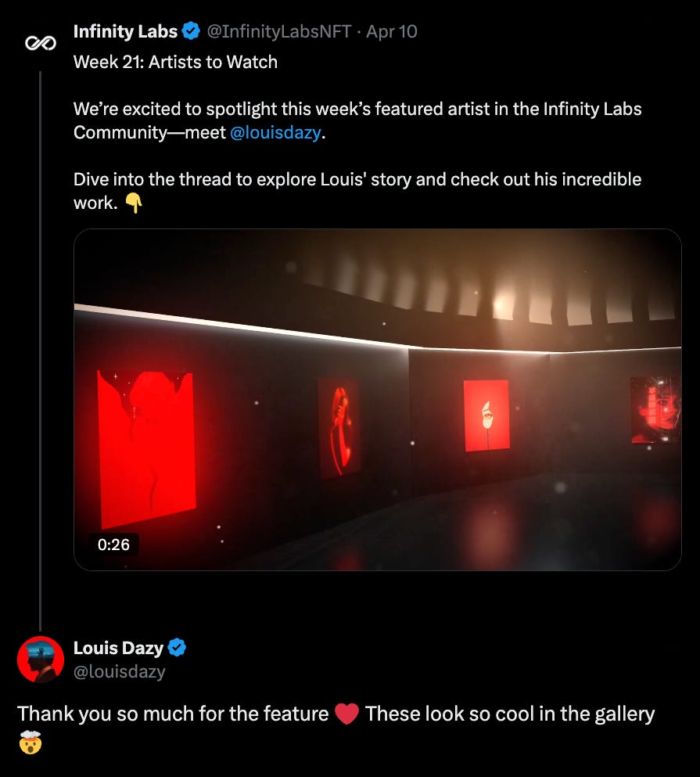Click the mind-blown emoji in reply
The height and width of the screenshot is (777, 700).
[31, 742]
